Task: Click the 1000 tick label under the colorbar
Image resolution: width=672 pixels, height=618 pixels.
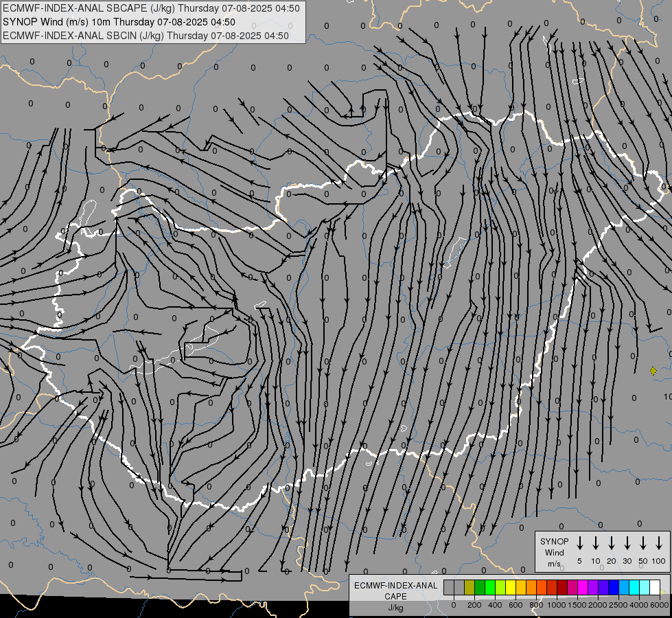Action: point(557,605)
